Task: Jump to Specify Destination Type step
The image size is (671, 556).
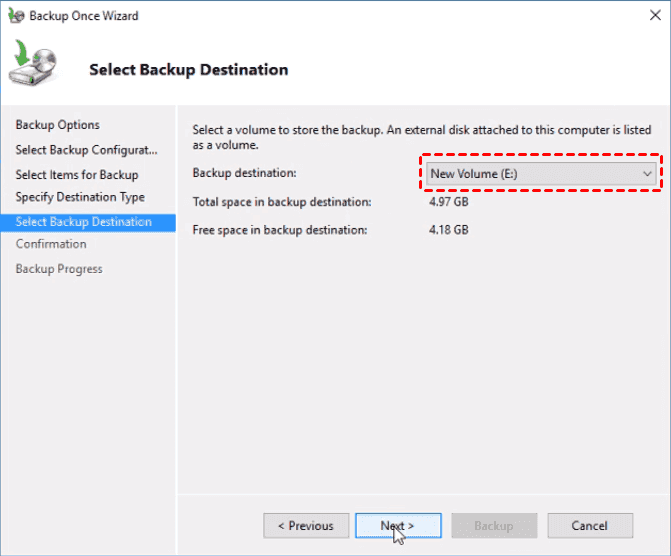Action: (80, 197)
